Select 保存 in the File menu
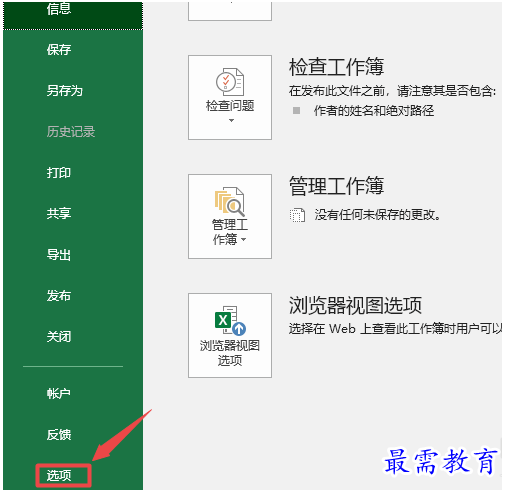Screen dimensions: 506x493 click(x=59, y=50)
